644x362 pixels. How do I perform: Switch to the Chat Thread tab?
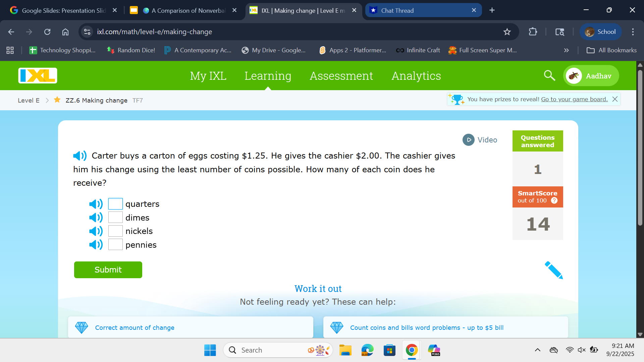423,10
